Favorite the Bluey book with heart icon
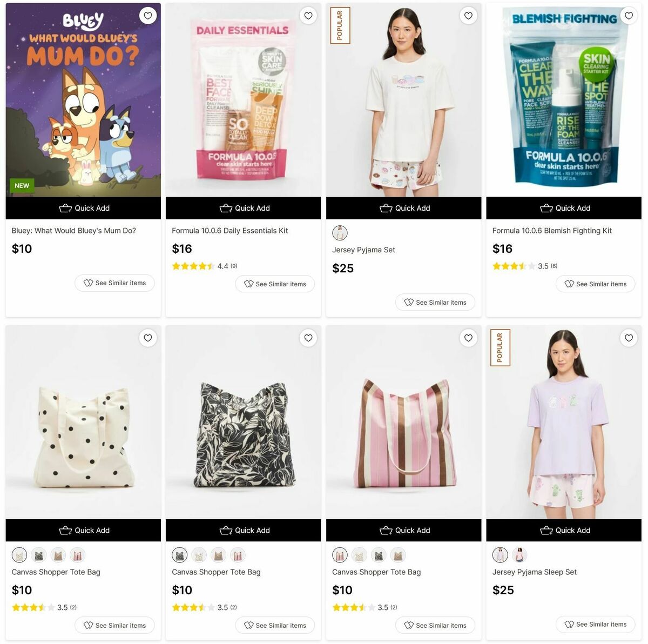 coord(148,16)
